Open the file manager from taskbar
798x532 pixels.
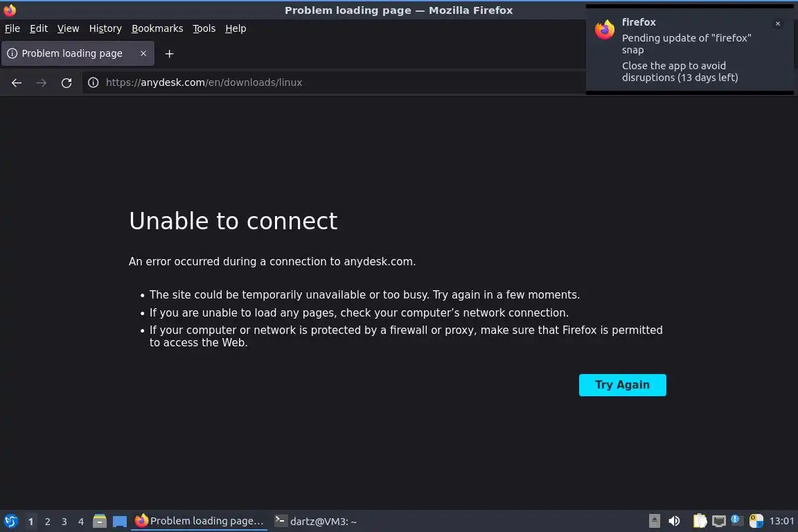click(100, 521)
